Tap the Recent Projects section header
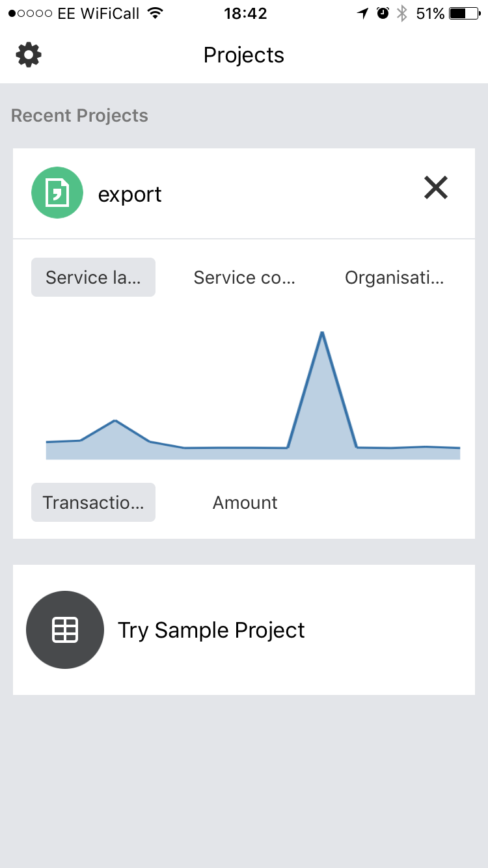The height and width of the screenshot is (868, 488). [x=79, y=116]
